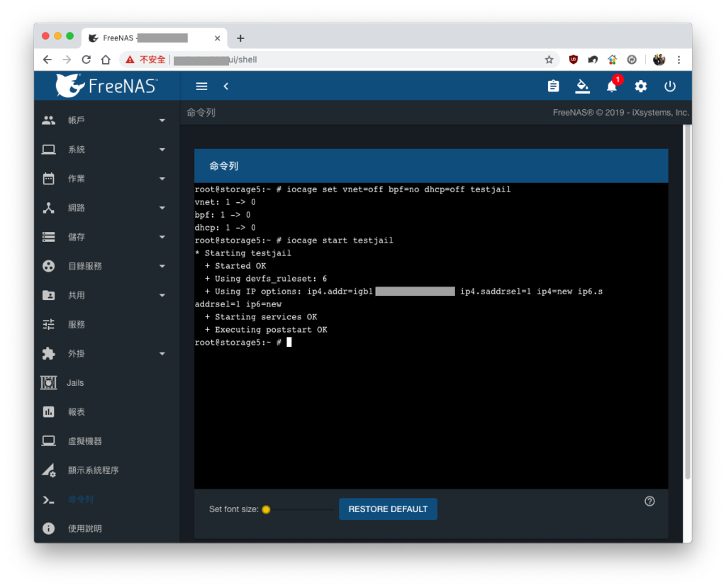This screenshot has width=726, height=588.
Task: Open the task manager clipboard icon
Action: [x=553, y=87]
